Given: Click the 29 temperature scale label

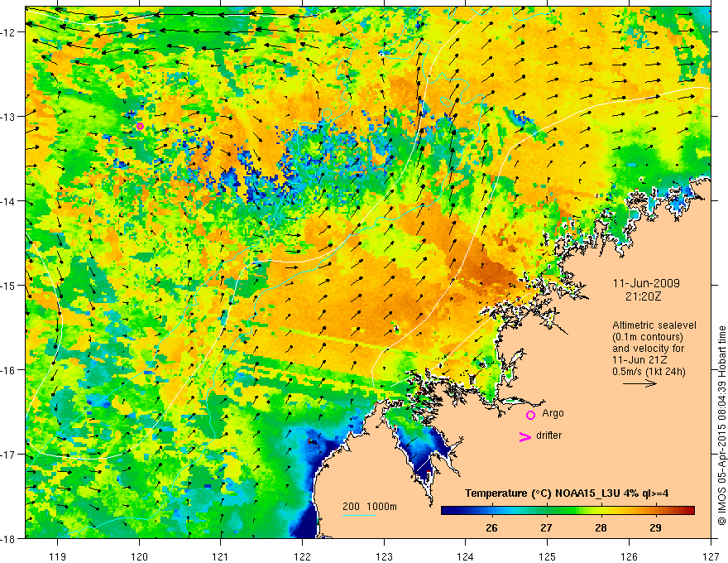Looking at the screenshot, I should [x=655, y=527].
